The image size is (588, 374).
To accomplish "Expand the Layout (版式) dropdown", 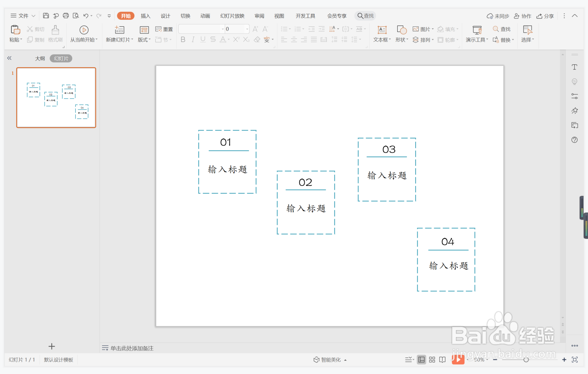I will 144,39.
